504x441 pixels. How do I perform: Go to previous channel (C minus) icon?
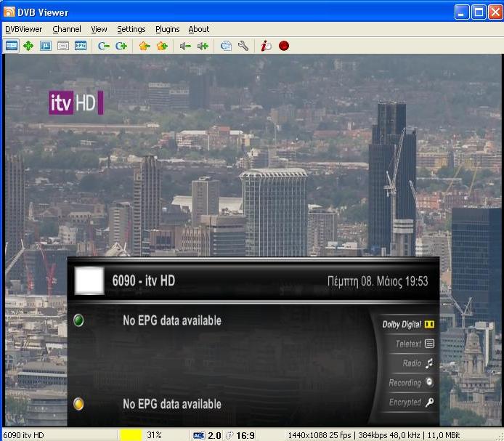click(104, 46)
